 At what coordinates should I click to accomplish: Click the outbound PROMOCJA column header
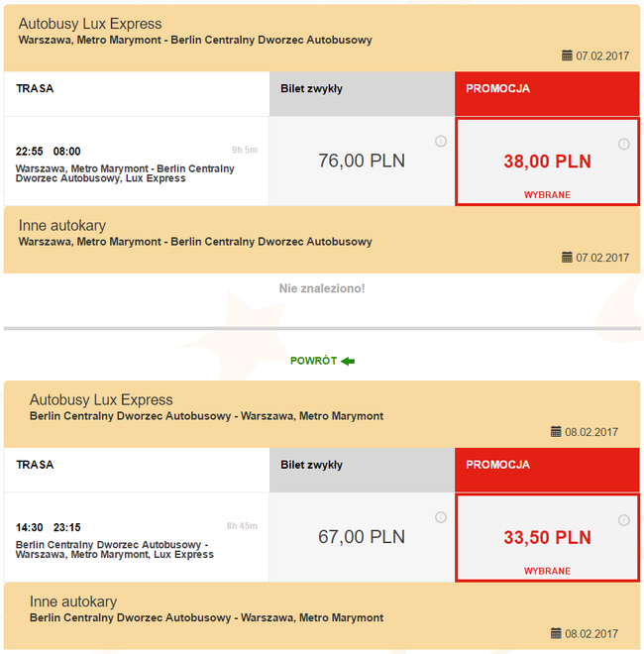[x=547, y=93]
